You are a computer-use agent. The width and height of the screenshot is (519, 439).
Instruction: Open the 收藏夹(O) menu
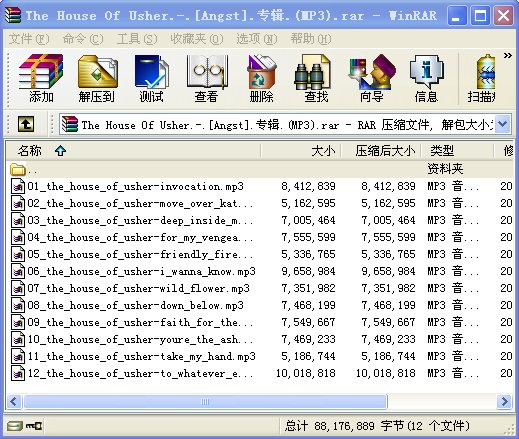point(197,39)
